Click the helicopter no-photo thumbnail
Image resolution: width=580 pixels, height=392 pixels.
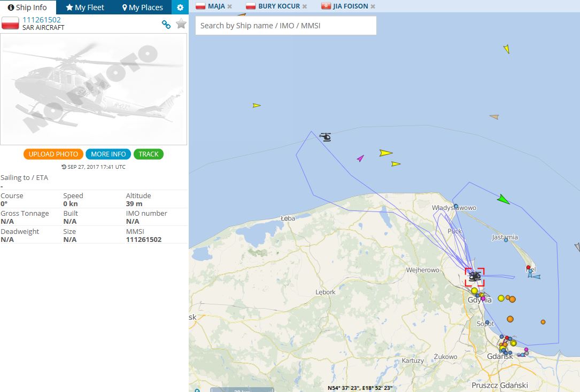tap(94, 89)
